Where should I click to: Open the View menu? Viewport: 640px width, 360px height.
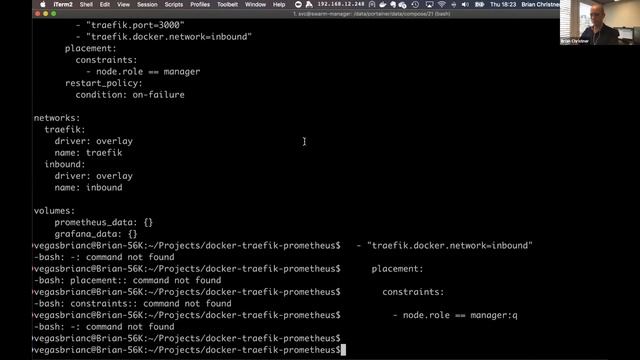[x=123, y=4]
